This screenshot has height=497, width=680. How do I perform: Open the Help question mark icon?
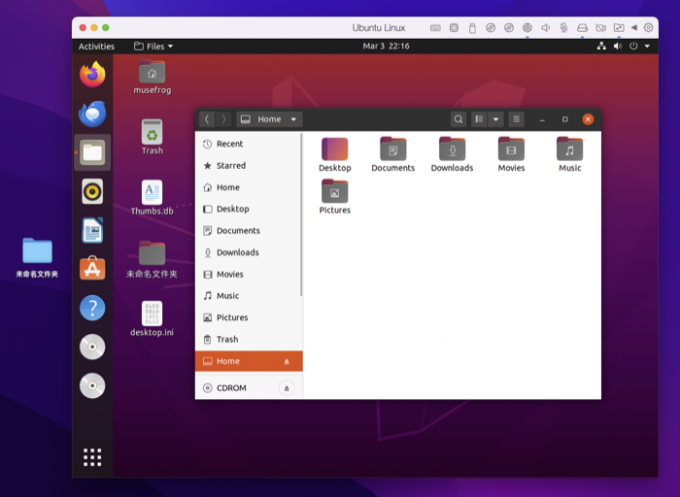pos(92,308)
